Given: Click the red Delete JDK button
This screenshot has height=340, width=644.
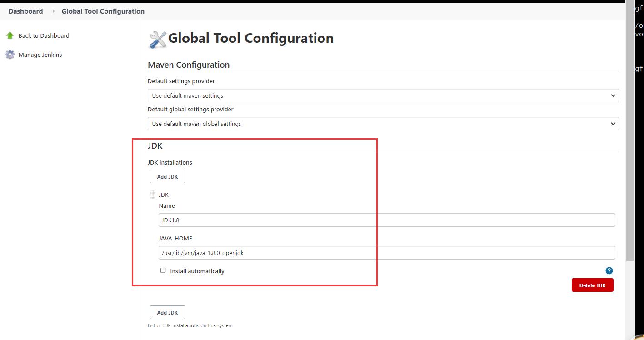Looking at the screenshot, I should tap(593, 285).
